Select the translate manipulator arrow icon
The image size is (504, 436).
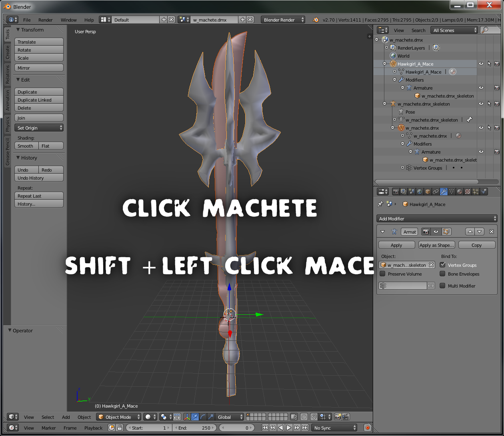tap(195, 417)
